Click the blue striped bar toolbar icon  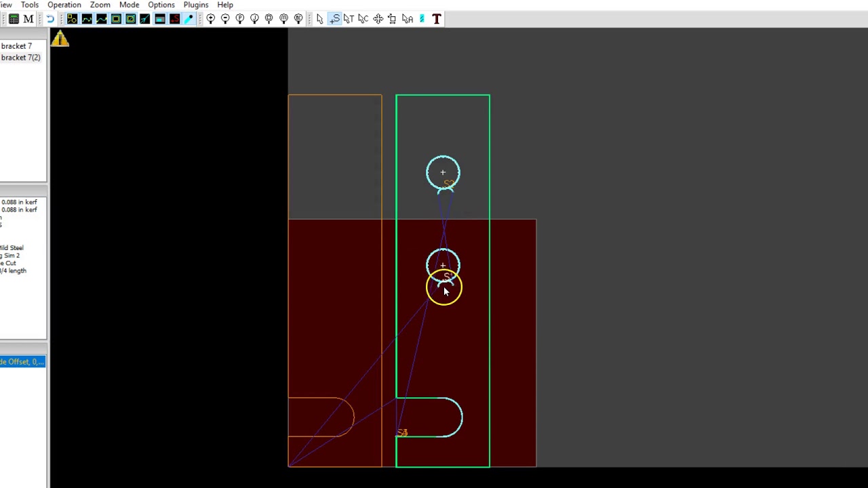pyautogui.click(x=422, y=19)
